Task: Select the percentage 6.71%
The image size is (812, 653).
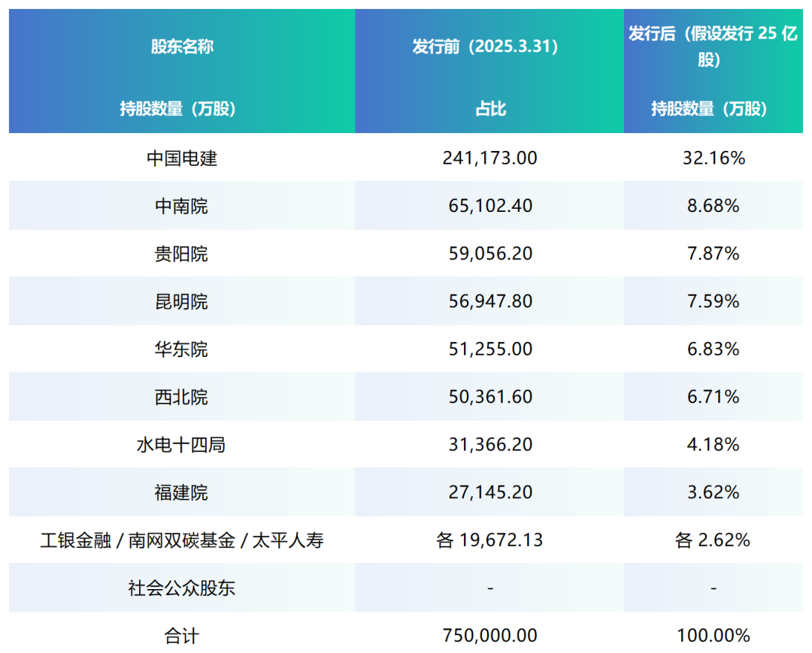Action: click(x=714, y=397)
